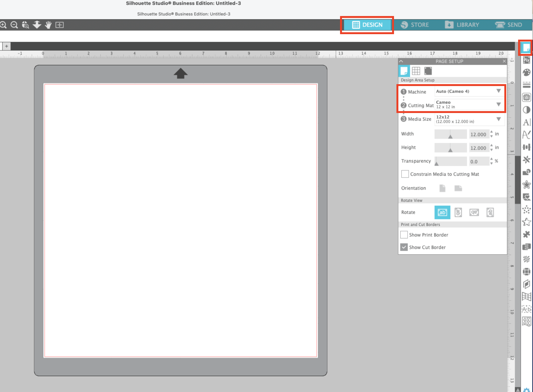Open Grid Settings tab in Page Setup
The height and width of the screenshot is (392, 533).
click(x=416, y=71)
